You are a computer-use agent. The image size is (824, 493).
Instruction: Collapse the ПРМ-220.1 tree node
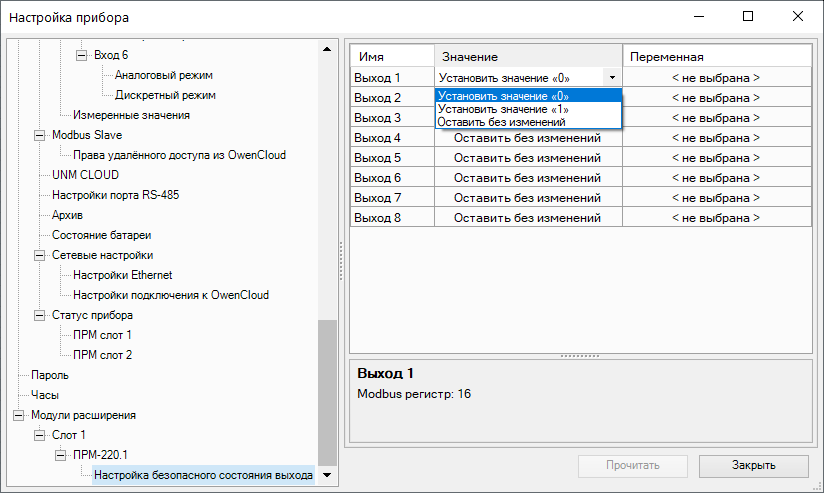(x=61, y=455)
